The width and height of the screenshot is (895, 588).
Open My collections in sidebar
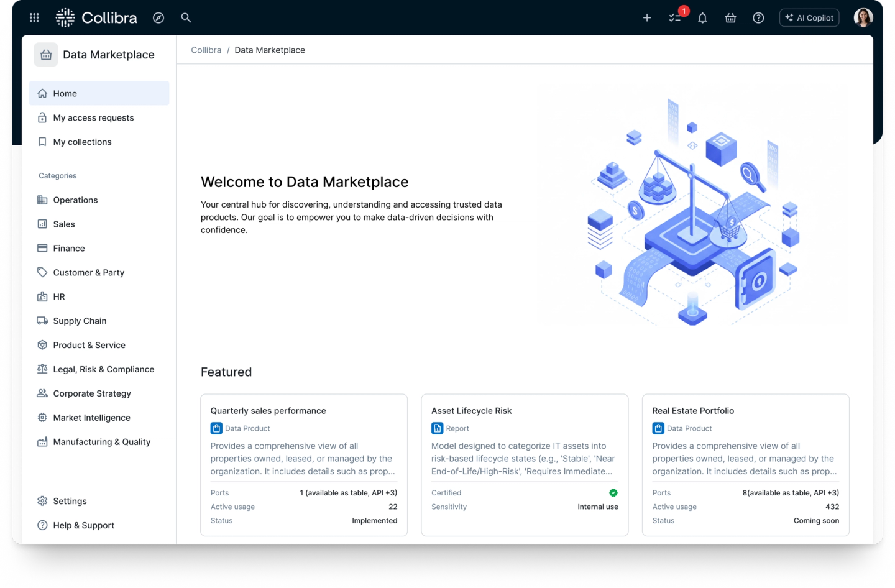click(x=82, y=142)
